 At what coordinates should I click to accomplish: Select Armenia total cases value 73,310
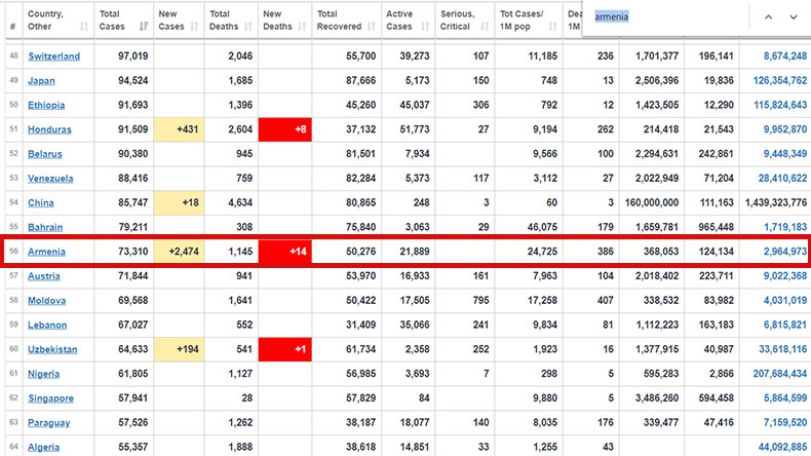tap(133, 252)
